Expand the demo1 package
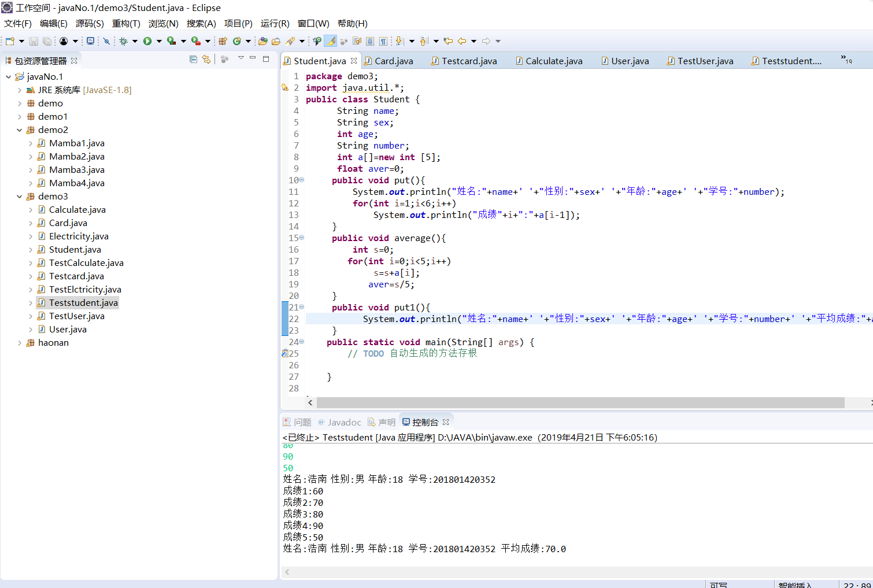 click(20, 116)
